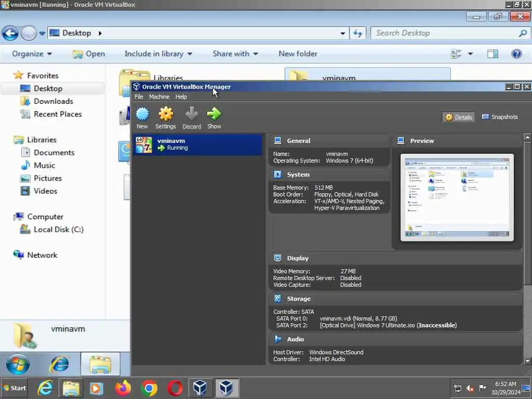The height and width of the screenshot is (399, 532).
Task: Select Favorites in the navigation pane
Action: (43, 75)
